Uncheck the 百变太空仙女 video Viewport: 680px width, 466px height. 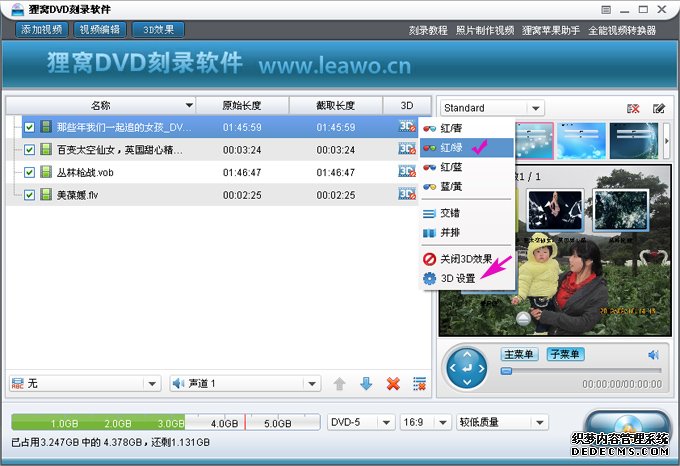(29, 150)
